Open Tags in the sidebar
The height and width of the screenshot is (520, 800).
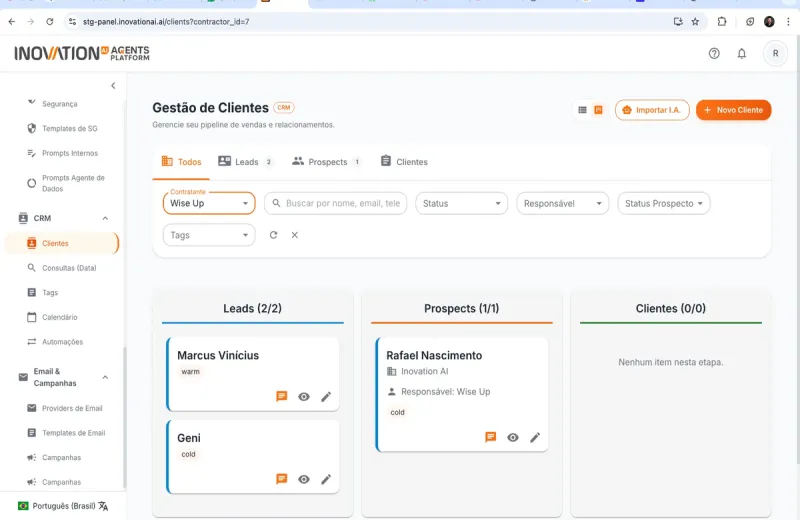(x=50, y=292)
